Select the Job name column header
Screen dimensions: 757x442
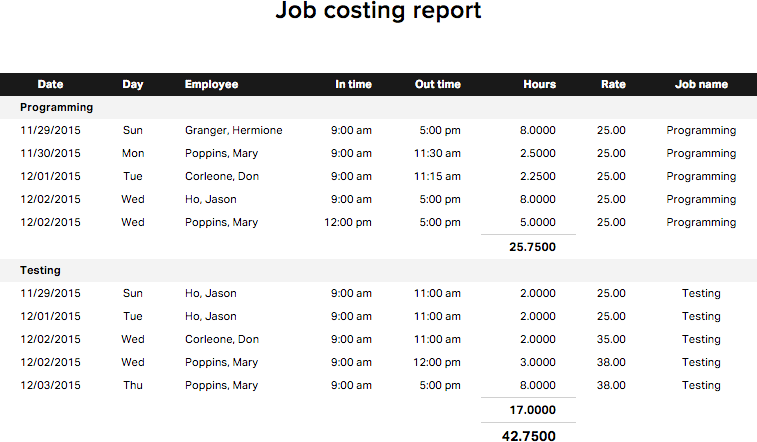tap(701, 85)
